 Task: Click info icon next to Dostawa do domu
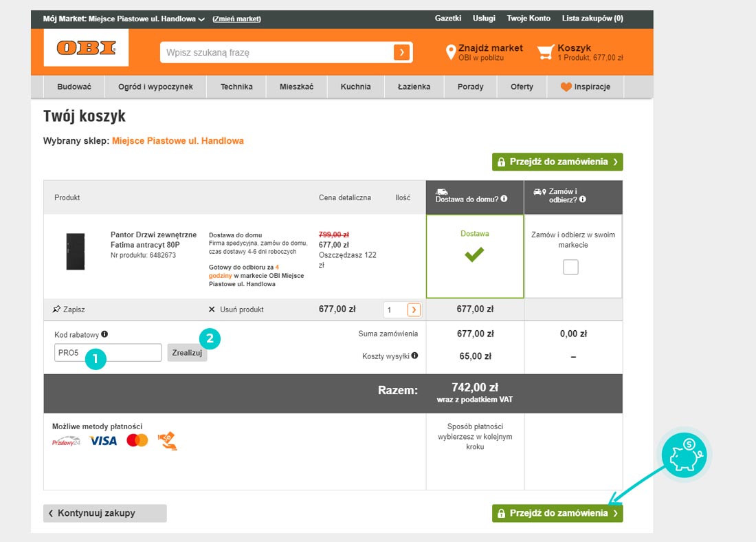pyautogui.click(x=504, y=198)
